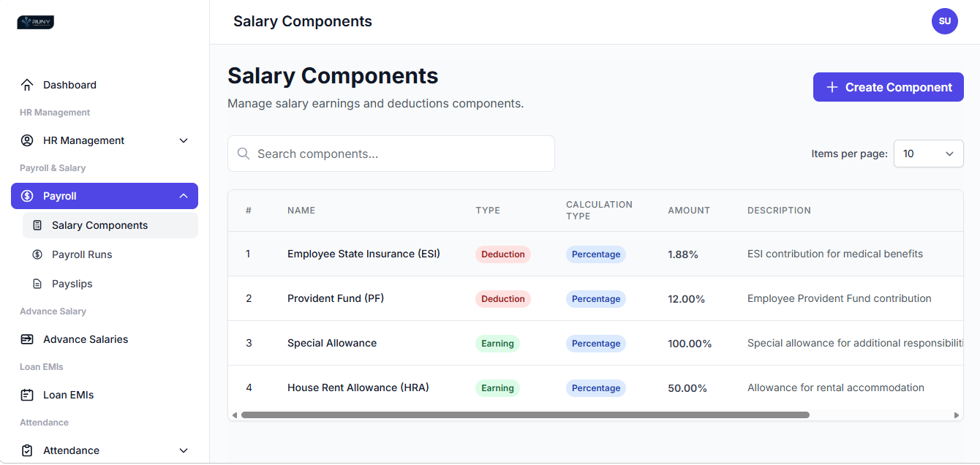
Task: Click the Create Component button
Action: pos(889,87)
